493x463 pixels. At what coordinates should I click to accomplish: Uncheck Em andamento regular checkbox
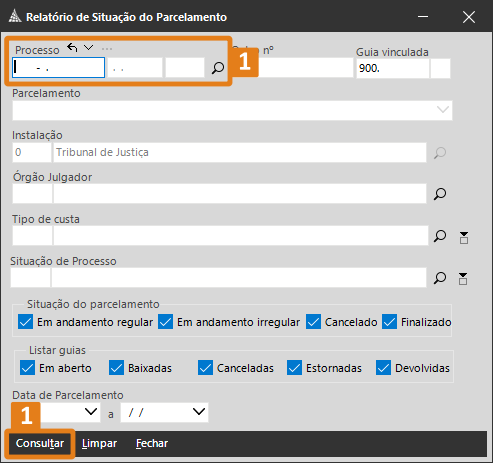(25, 322)
